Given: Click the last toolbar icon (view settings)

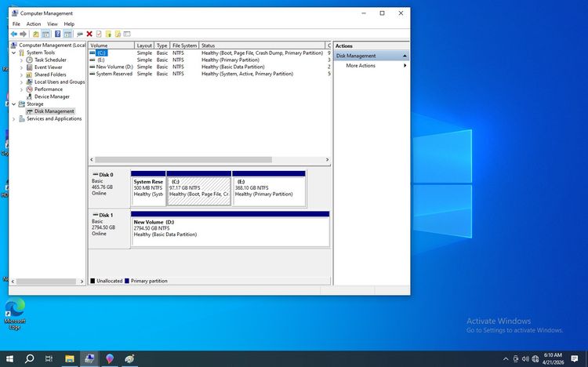Looking at the screenshot, I should click(x=127, y=35).
